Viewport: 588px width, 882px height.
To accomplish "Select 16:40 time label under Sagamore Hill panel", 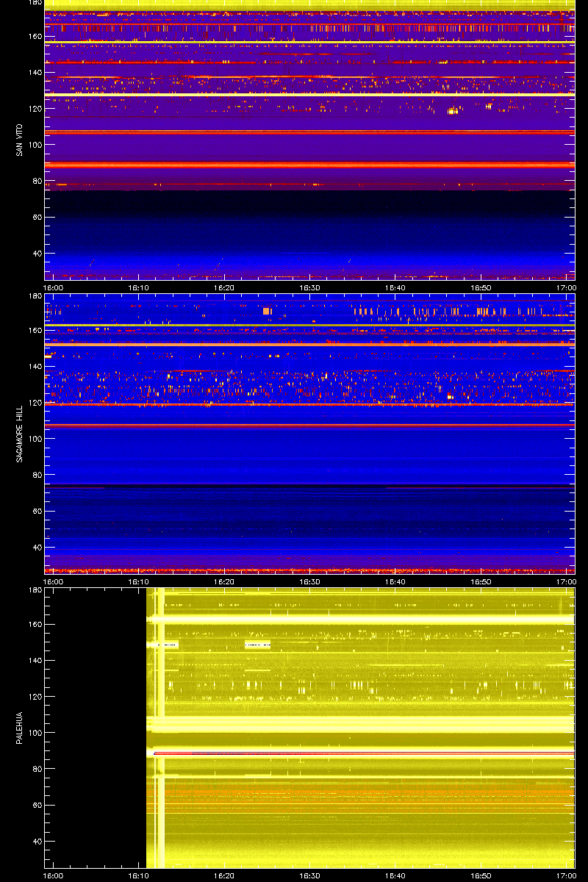I will coord(395,581).
